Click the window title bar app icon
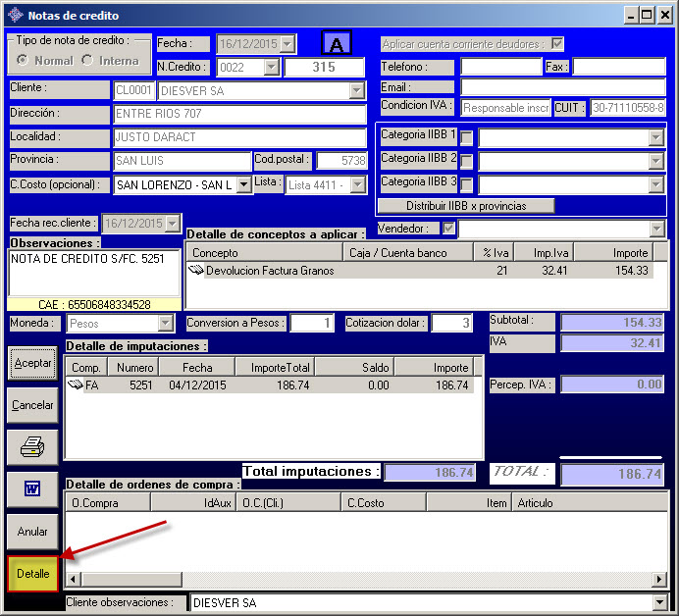This screenshot has width=679, height=616. tap(14, 15)
